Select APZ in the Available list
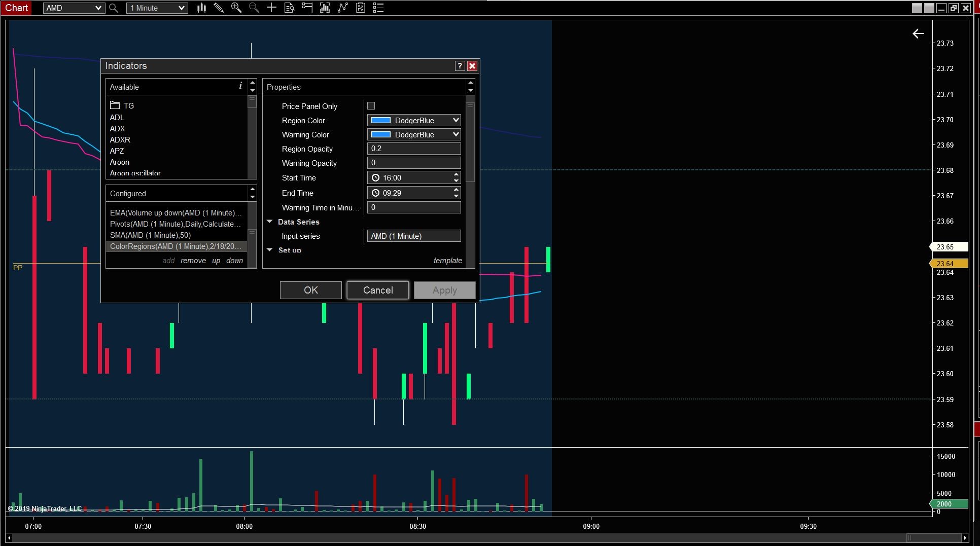 coord(117,151)
